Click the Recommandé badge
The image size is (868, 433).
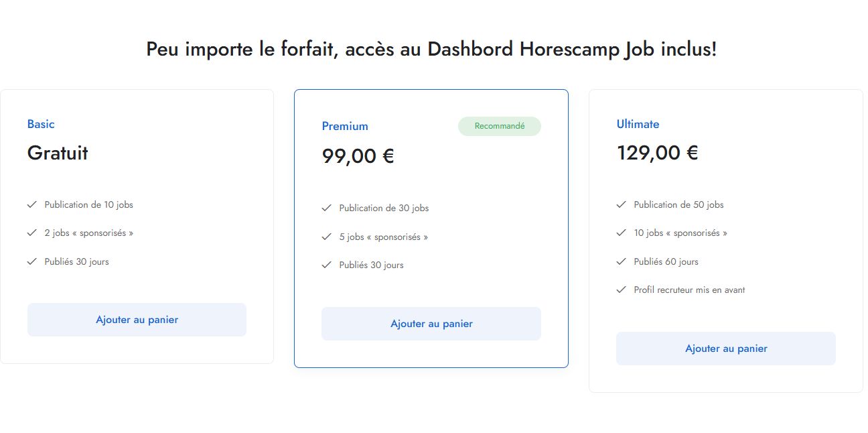pos(500,126)
